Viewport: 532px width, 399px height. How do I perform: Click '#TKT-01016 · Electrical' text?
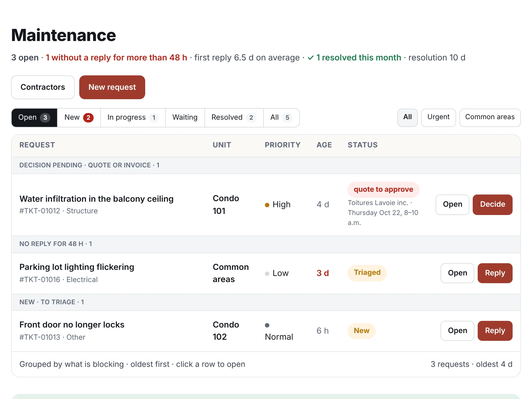[x=58, y=280]
